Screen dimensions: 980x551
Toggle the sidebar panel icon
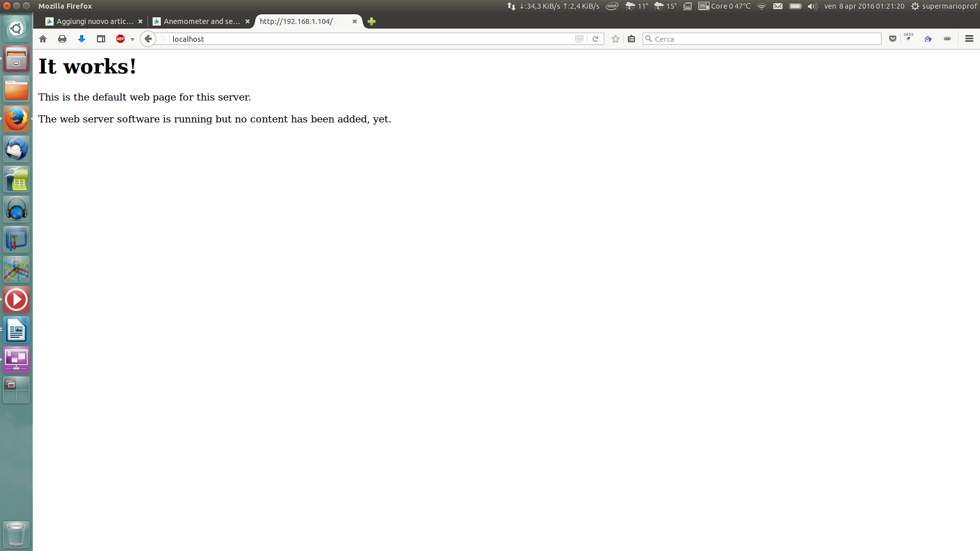point(101,39)
